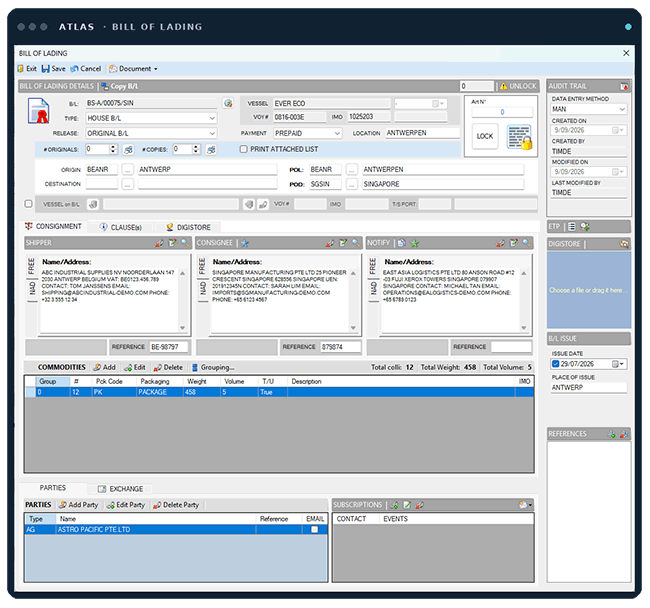Click the POL lookup ellipsis button
This screenshot has height=608, width=650.
(352, 170)
